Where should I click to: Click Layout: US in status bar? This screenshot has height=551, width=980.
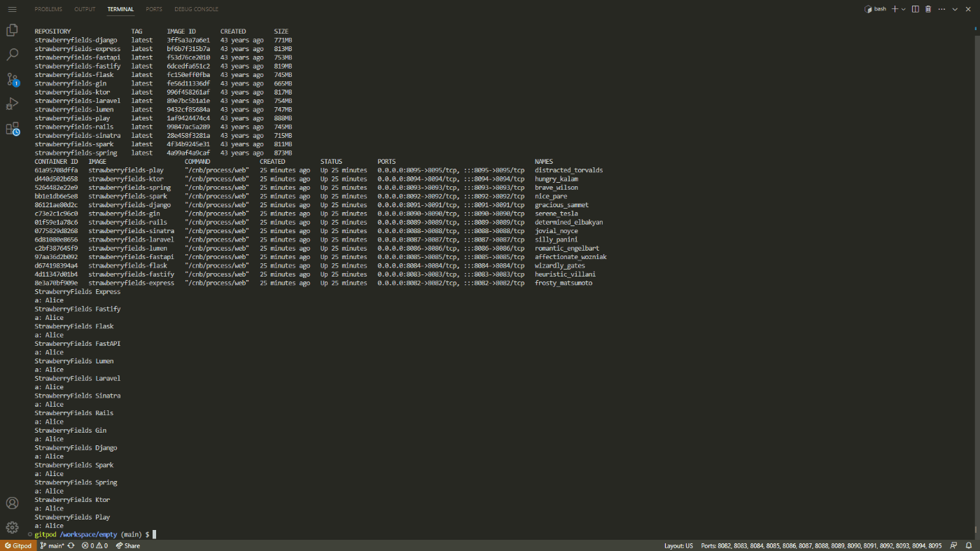678,545
